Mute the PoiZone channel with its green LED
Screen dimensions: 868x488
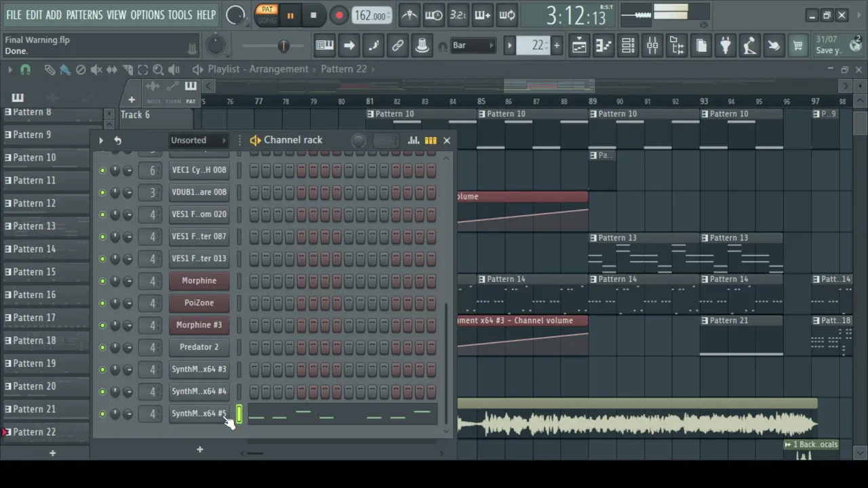102,304
